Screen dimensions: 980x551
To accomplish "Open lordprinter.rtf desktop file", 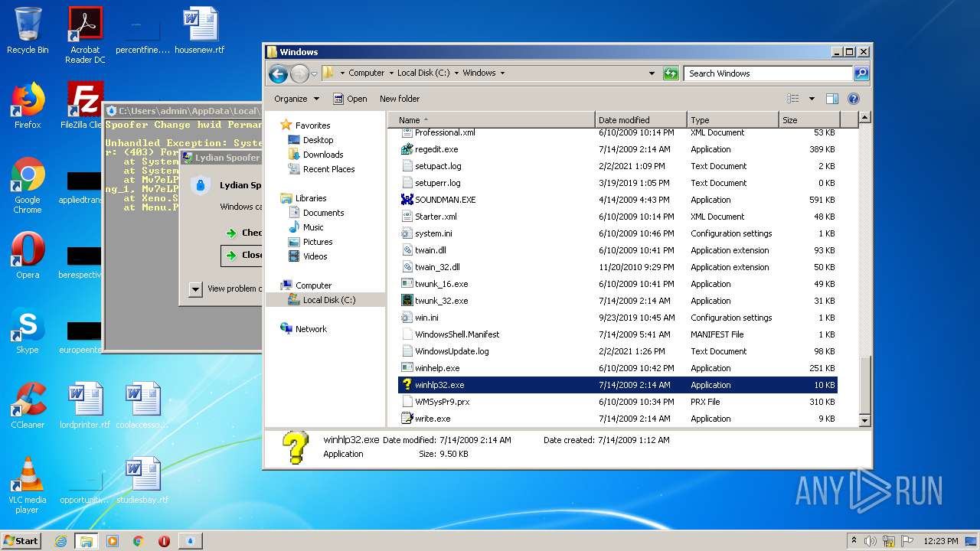I will tap(85, 406).
